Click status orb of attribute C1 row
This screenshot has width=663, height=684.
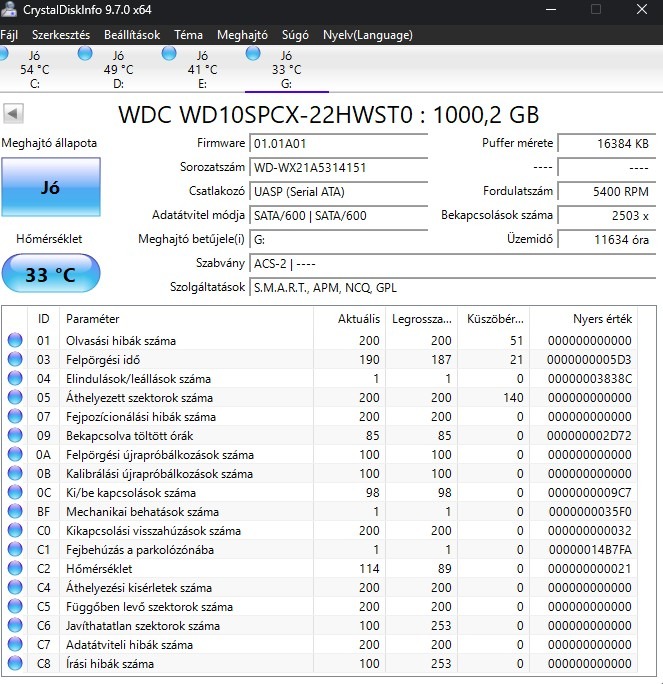15,549
